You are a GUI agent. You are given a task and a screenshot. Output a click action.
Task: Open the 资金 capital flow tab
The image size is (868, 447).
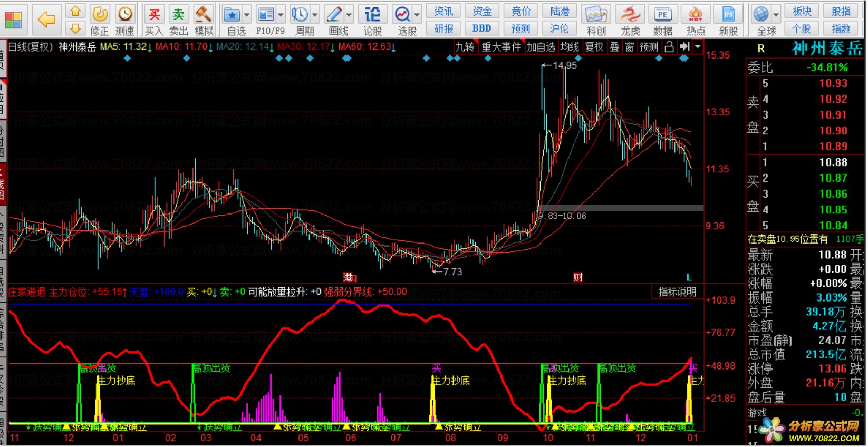coord(482,11)
